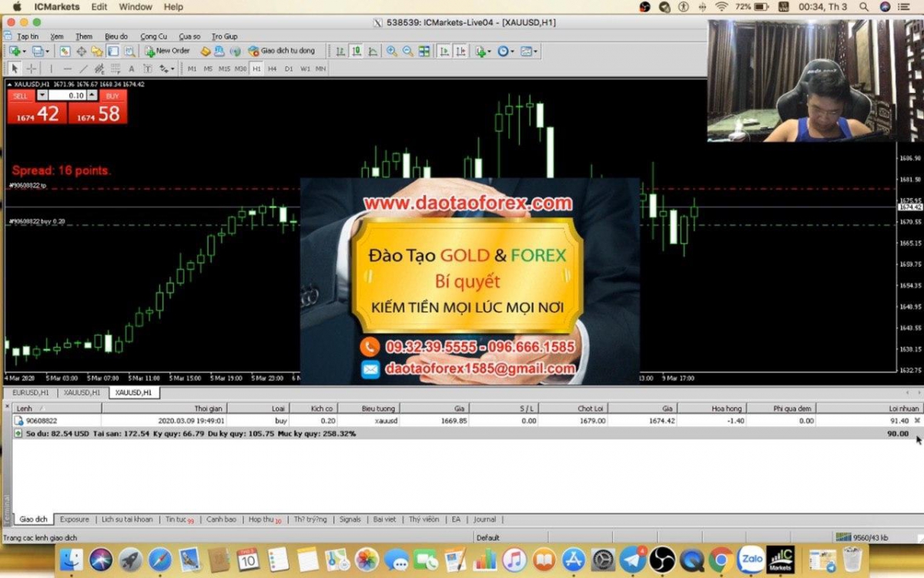
Task: Open the profiles dropdown in toolbar
Action: click(x=40, y=51)
